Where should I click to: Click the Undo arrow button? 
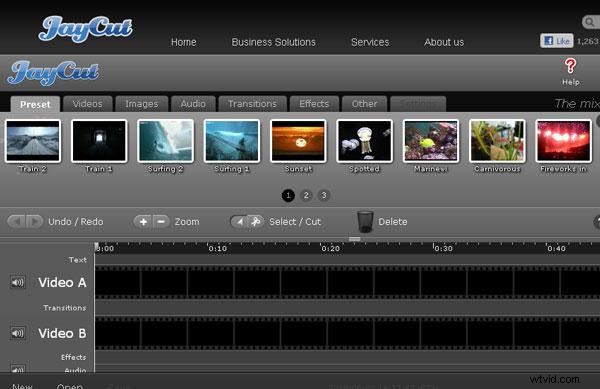16,221
